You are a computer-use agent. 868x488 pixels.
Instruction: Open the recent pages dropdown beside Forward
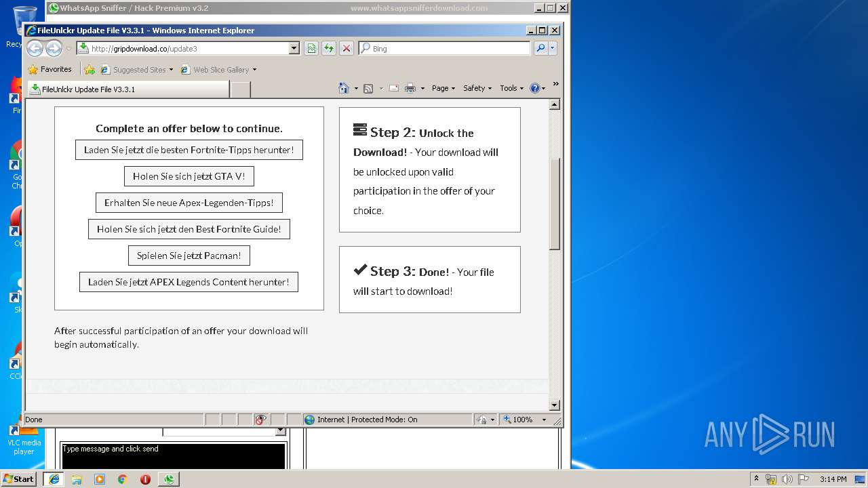68,49
